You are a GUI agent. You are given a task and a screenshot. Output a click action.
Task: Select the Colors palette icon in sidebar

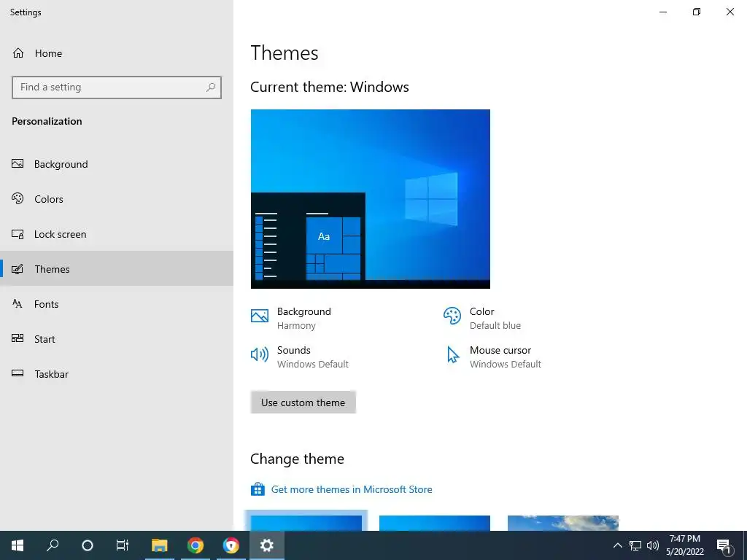click(18, 198)
